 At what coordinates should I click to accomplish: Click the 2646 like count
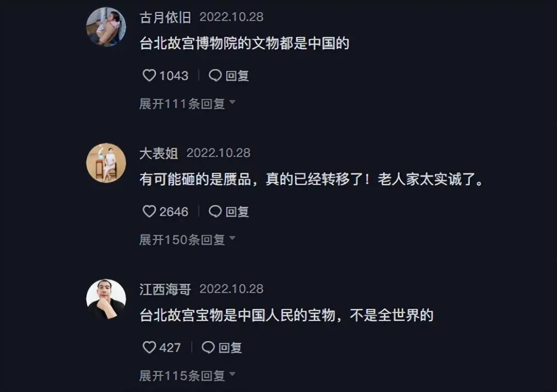click(x=174, y=212)
